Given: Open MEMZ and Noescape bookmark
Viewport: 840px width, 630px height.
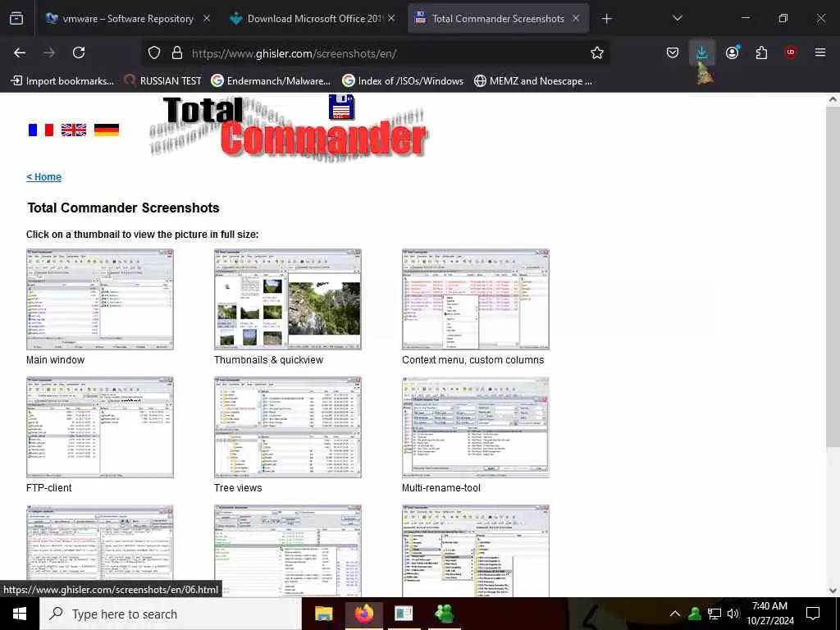Looking at the screenshot, I should tap(533, 81).
